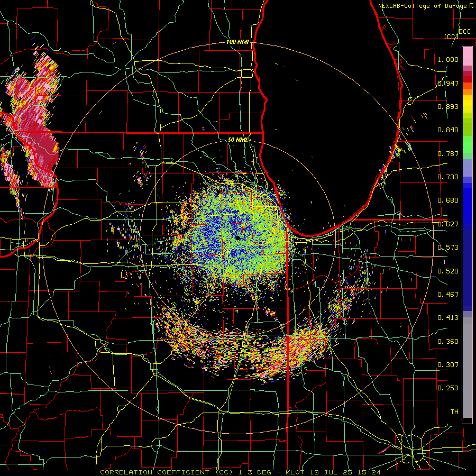Click the black radar site dot at KLOT
Image resolution: width=476 pixels, height=476 pixels.
point(237,237)
